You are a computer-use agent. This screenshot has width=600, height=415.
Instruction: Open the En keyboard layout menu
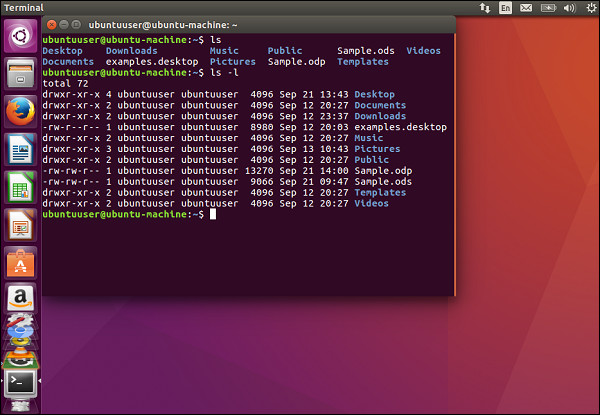tap(506, 7)
